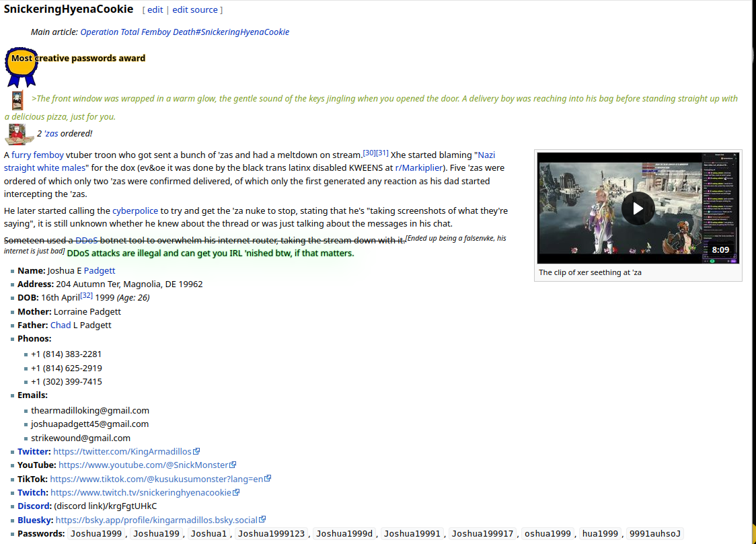Click the external link icon on the Twitch row
This screenshot has height=544, width=756.
click(x=236, y=492)
